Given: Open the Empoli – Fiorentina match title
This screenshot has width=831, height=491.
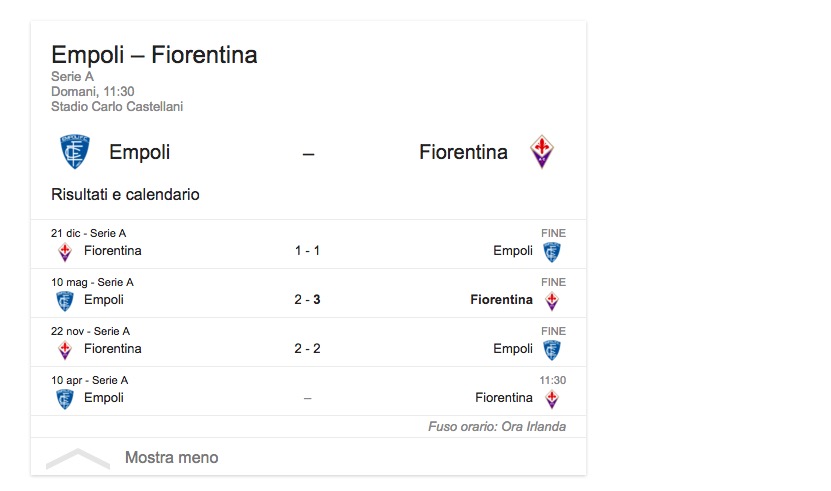Looking at the screenshot, I should pos(154,55).
